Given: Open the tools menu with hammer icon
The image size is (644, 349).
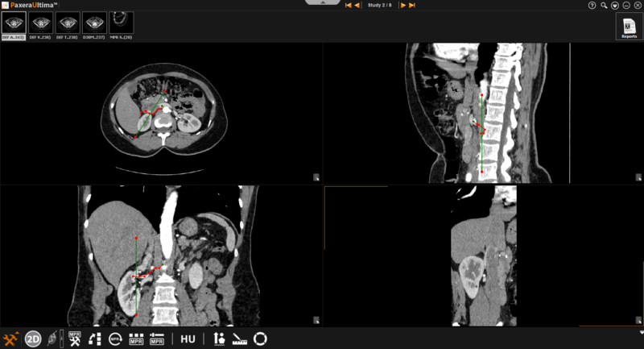Looking at the screenshot, I should (11, 339).
